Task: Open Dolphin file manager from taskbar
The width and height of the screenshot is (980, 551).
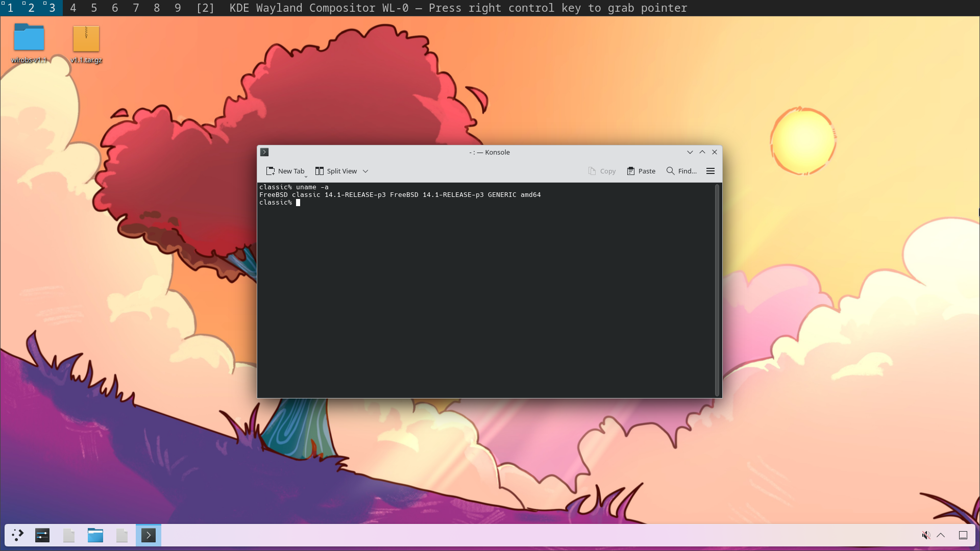Action: click(x=95, y=535)
